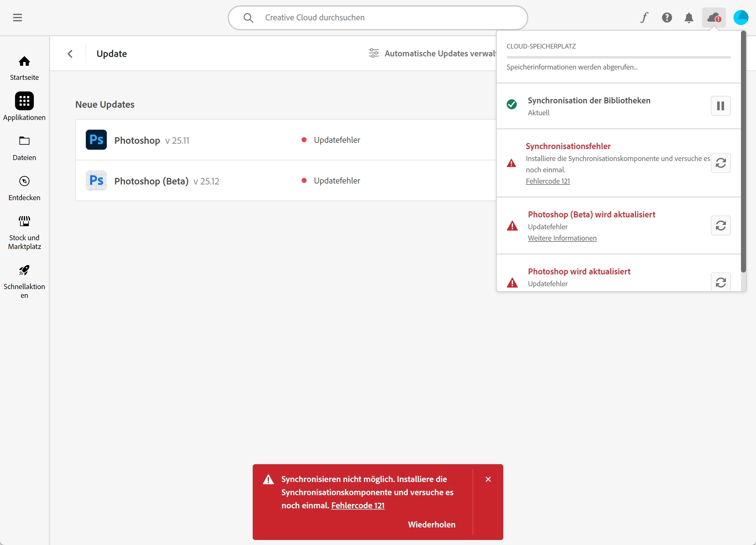Open Automatische Updates verwalten settings
This screenshot has height=545, width=756.
coord(432,53)
